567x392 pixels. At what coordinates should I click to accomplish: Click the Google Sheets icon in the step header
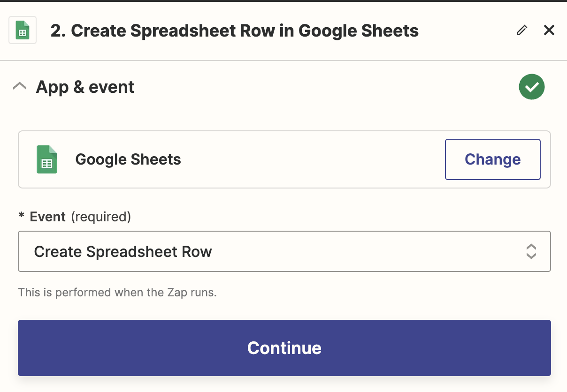[x=23, y=30]
